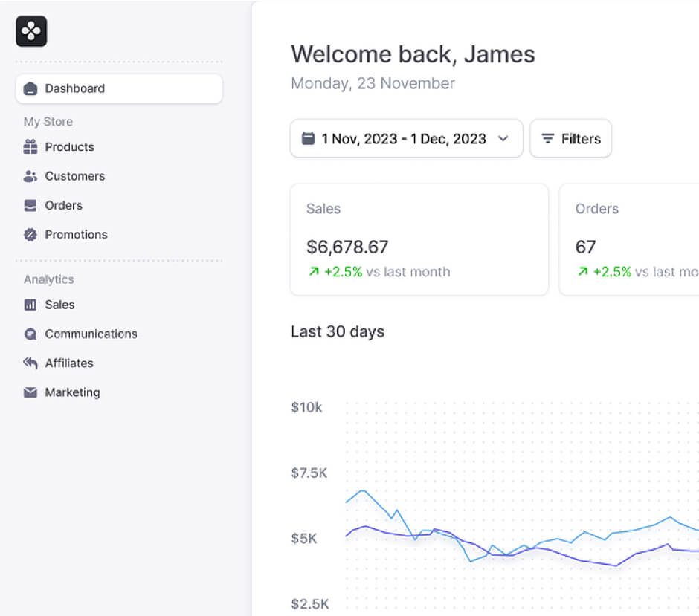Click the Sales bar chart icon

[30, 305]
